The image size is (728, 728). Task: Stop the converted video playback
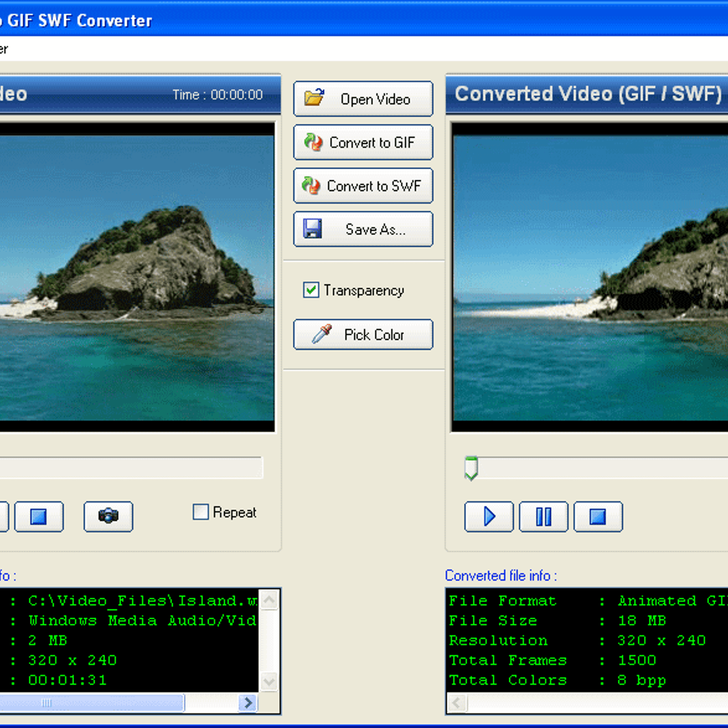[598, 516]
